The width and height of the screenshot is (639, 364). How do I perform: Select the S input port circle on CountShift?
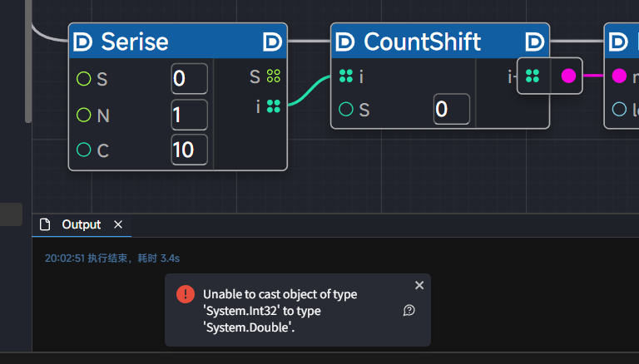coord(346,109)
